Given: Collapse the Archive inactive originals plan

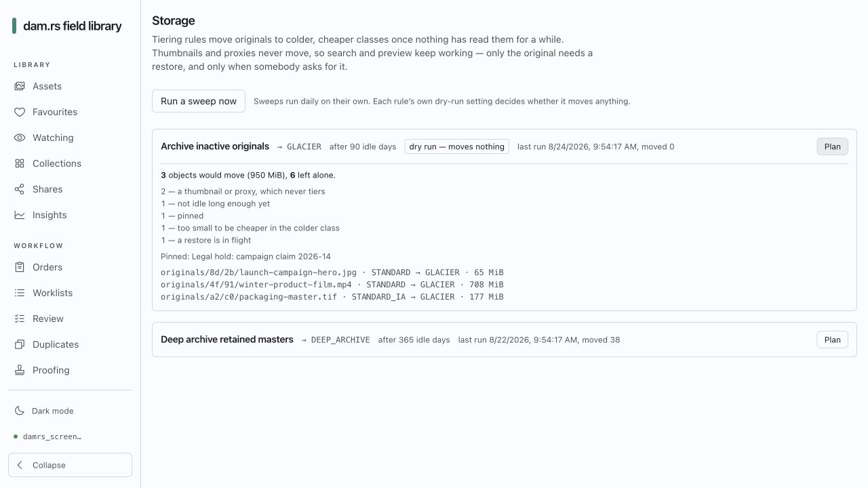Looking at the screenshot, I should (832, 146).
